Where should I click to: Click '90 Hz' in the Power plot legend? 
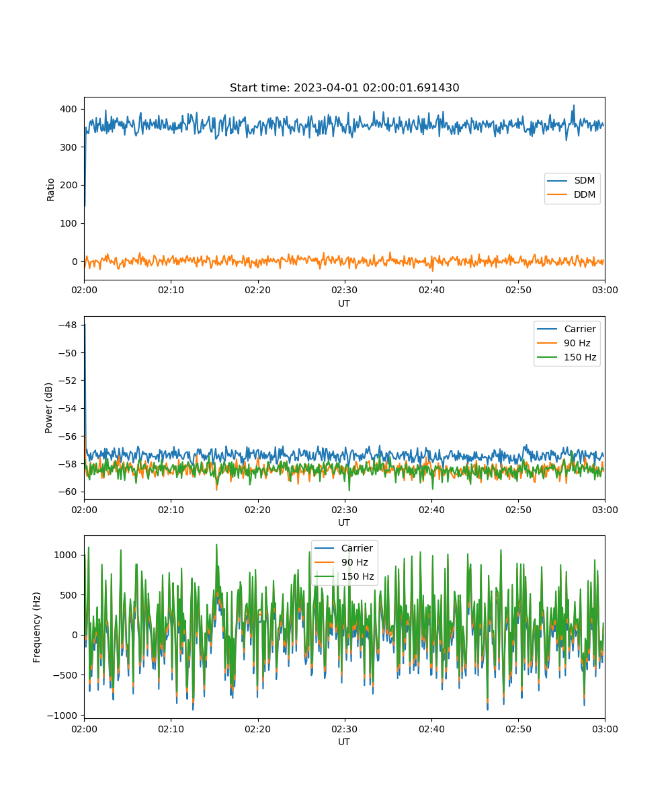pos(577,343)
